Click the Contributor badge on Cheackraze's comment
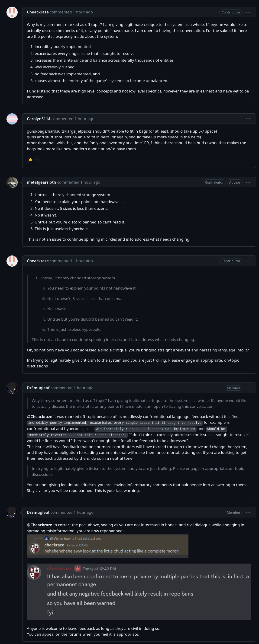The image size is (259, 644). [230, 12]
